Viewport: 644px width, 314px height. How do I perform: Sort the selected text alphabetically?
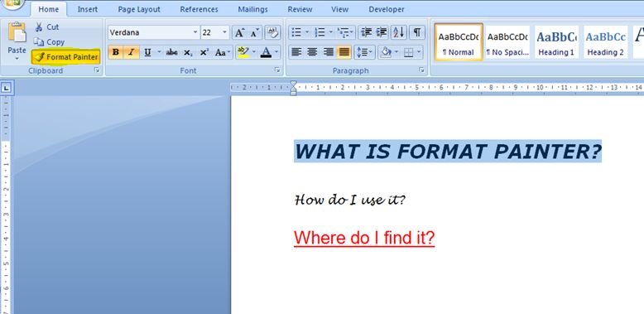(398, 32)
